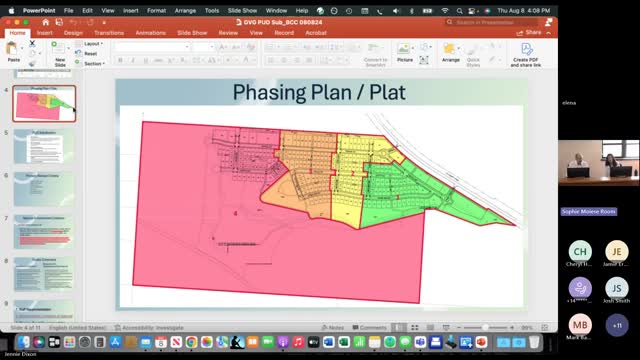The width and height of the screenshot is (640, 360).
Task: Click the Home icon in title bar
Action: [46, 22]
